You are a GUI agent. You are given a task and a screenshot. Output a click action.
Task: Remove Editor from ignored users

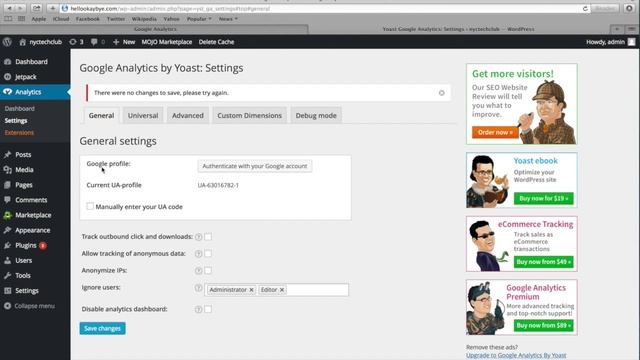point(282,290)
